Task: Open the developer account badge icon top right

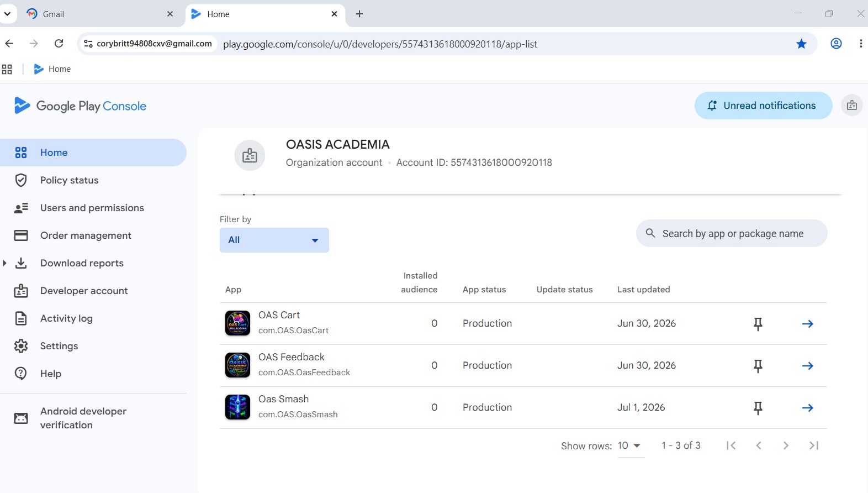Action: point(852,105)
